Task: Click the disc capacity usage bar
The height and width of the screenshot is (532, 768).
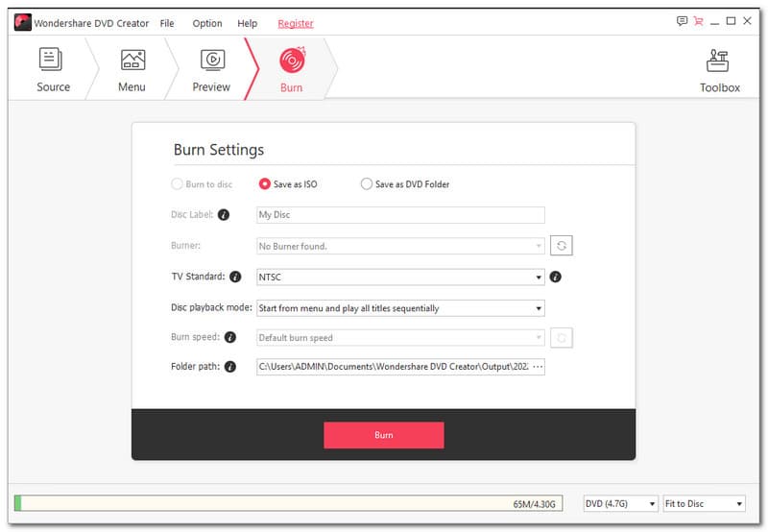Action: tap(289, 503)
